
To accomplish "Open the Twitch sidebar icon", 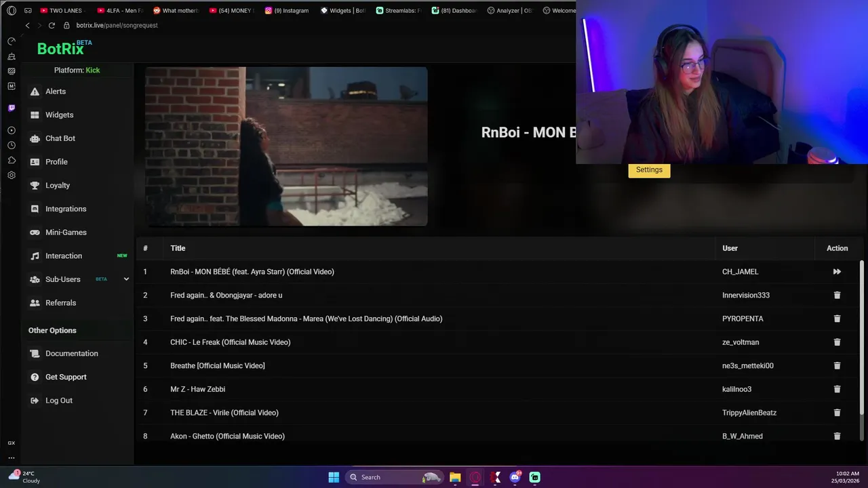I will coord(12,108).
